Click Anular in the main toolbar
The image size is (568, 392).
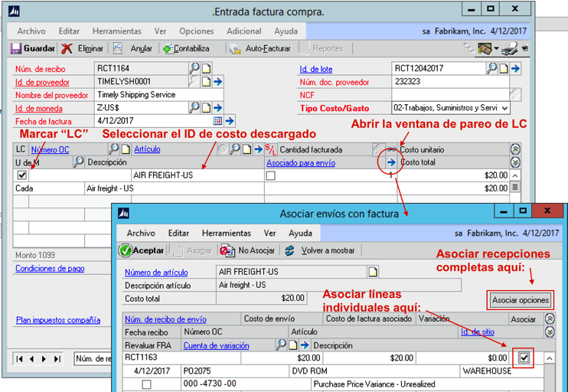(132, 48)
